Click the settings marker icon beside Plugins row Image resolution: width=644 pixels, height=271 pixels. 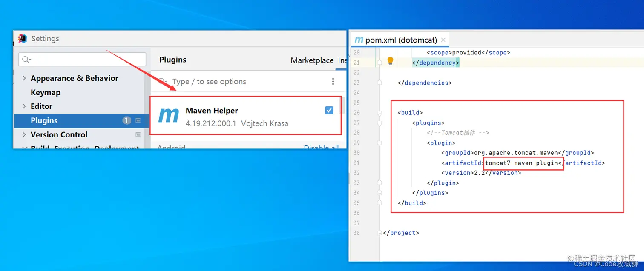click(138, 120)
